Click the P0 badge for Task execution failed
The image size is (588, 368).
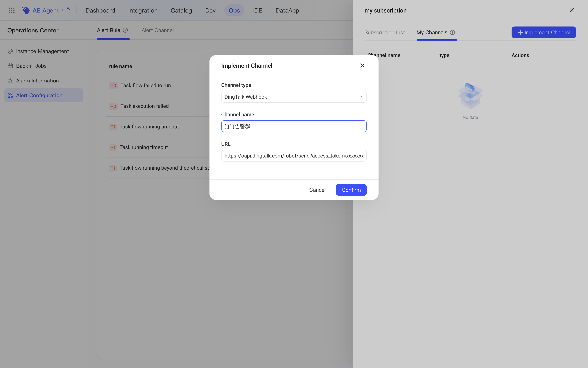point(113,106)
